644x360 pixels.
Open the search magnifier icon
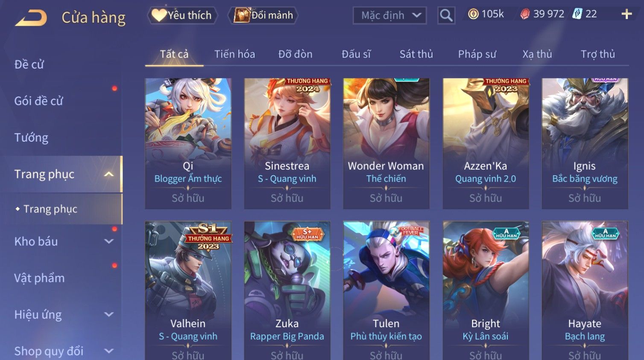click(446, 15)
